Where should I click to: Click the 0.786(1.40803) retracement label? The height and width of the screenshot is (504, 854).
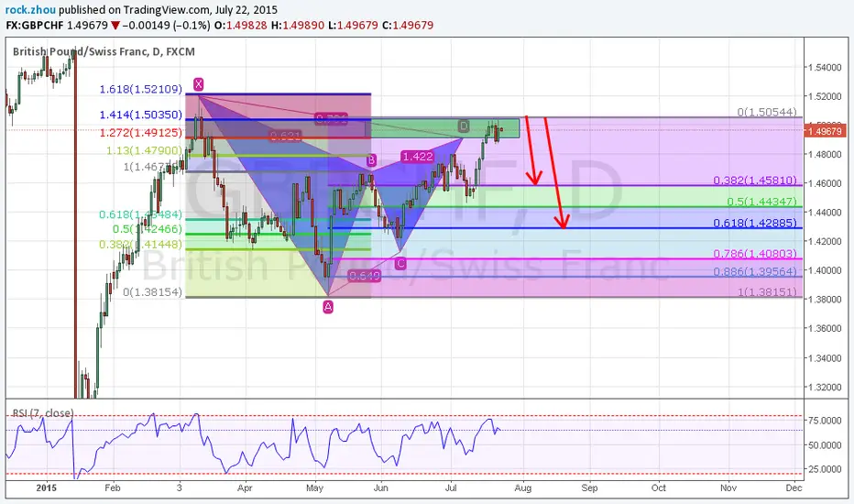pos(755,254)
